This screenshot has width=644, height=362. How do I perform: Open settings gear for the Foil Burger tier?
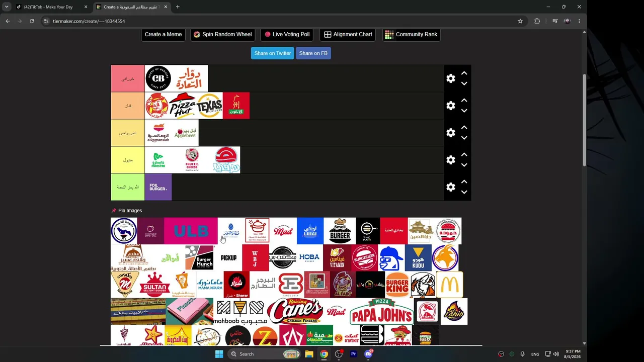click(451, 187)
